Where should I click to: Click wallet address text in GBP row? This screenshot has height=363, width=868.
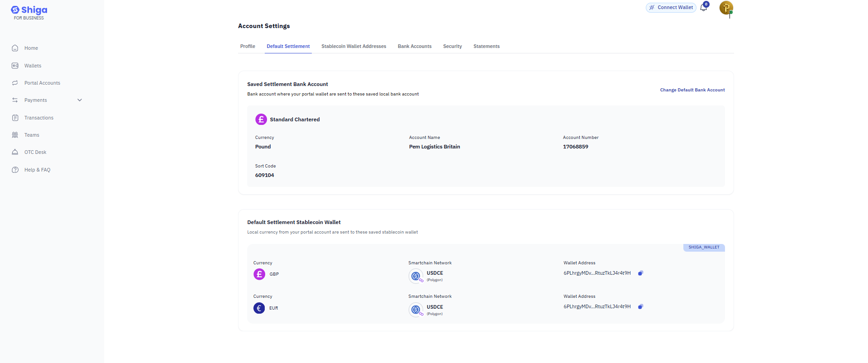tap(597, 273)
